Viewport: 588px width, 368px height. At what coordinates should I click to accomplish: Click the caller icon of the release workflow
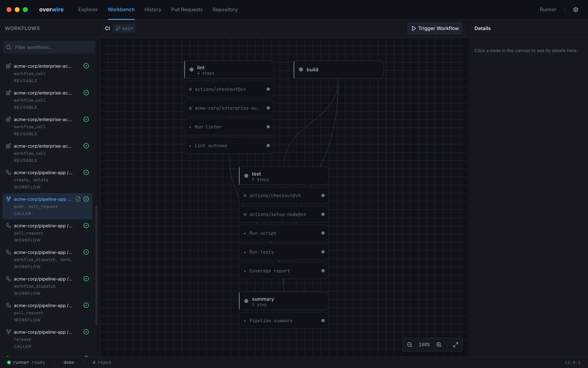9,332
